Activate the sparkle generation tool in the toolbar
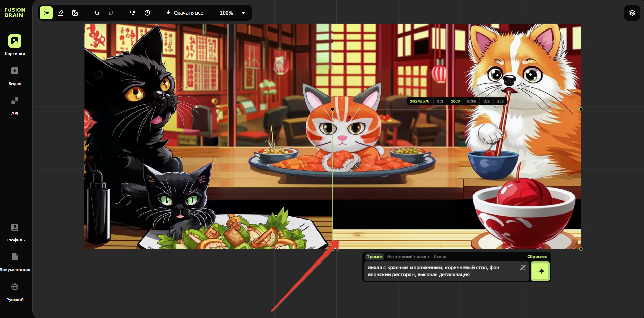This screenshot has height=318, width=644. [46, 13]
